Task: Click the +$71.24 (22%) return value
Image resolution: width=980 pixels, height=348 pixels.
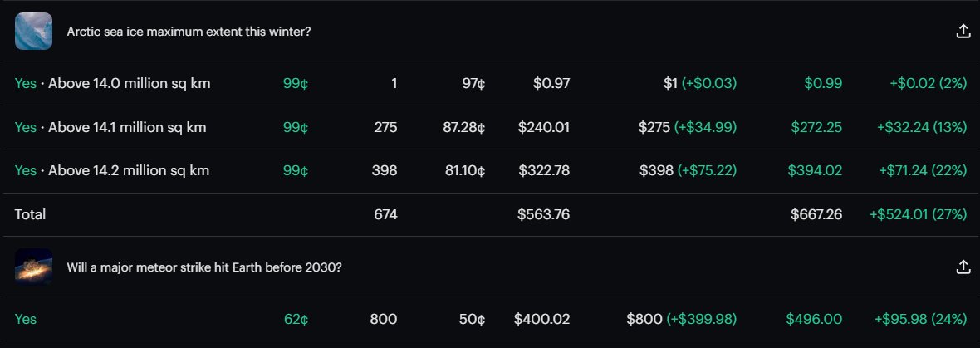Action: (x=923, y=170)
